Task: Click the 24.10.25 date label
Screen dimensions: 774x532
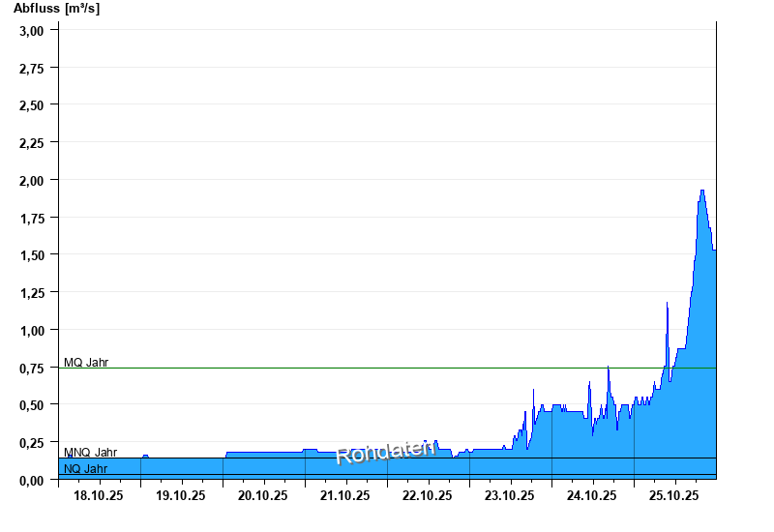Action: [591, 495]
